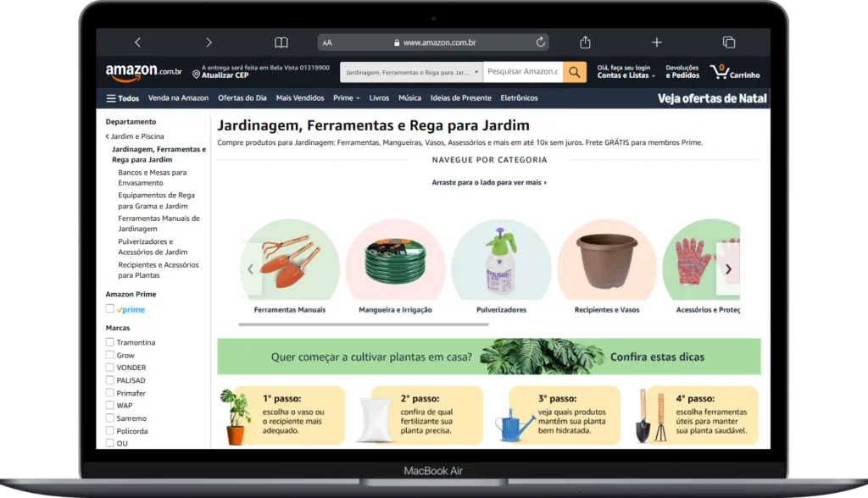Go forward with Safari forward arrow

coord(209,42)
